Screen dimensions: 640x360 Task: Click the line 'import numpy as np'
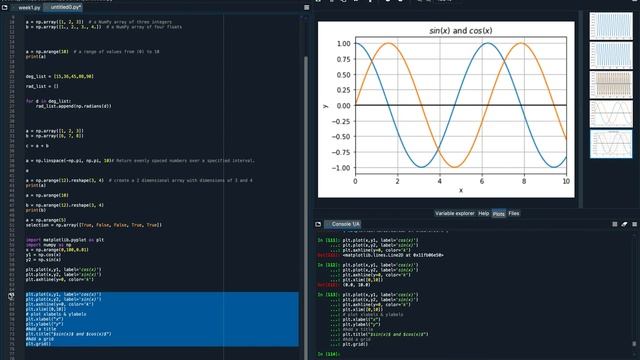pos(49,245)
